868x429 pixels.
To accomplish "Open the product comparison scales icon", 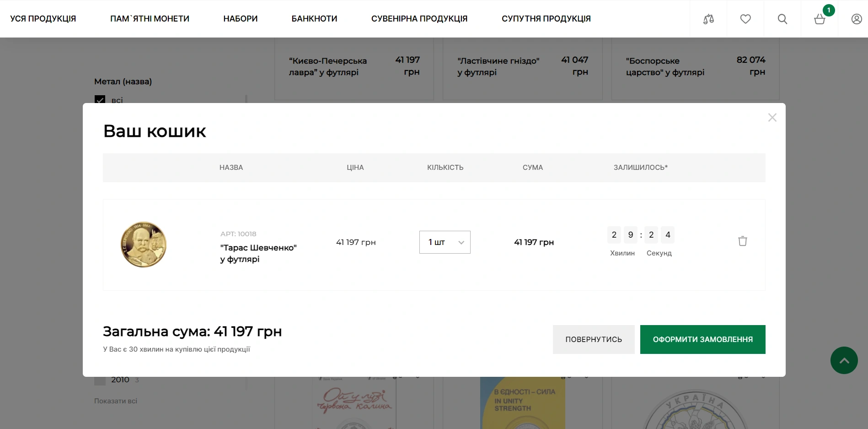I will click(708, 19).
